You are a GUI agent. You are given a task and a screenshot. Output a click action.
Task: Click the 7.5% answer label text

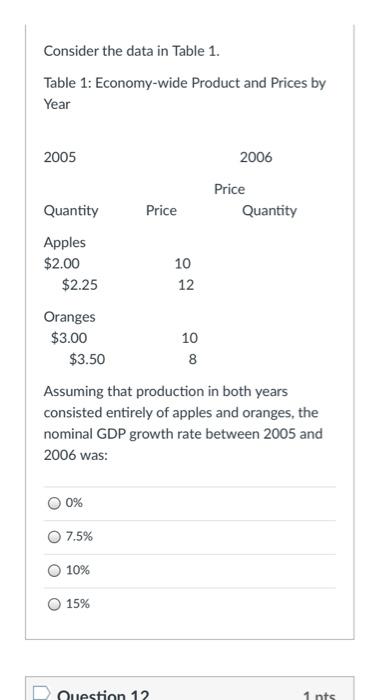[79, 537]
